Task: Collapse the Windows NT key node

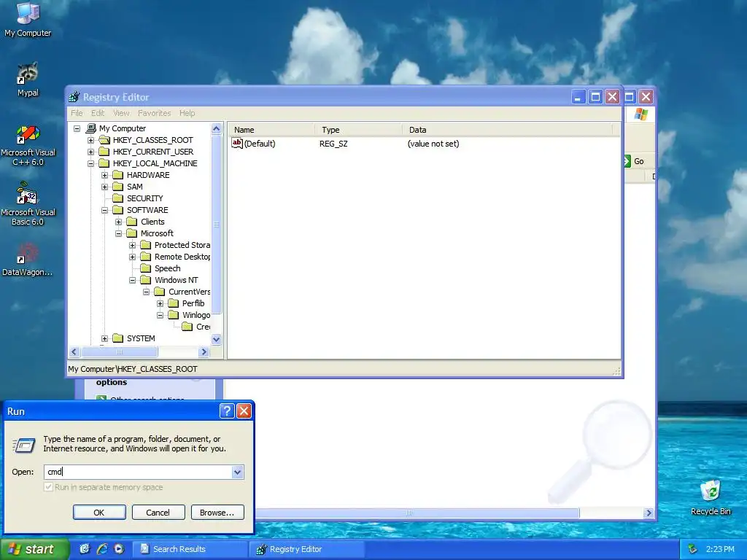Action: [x=133, y=280]
